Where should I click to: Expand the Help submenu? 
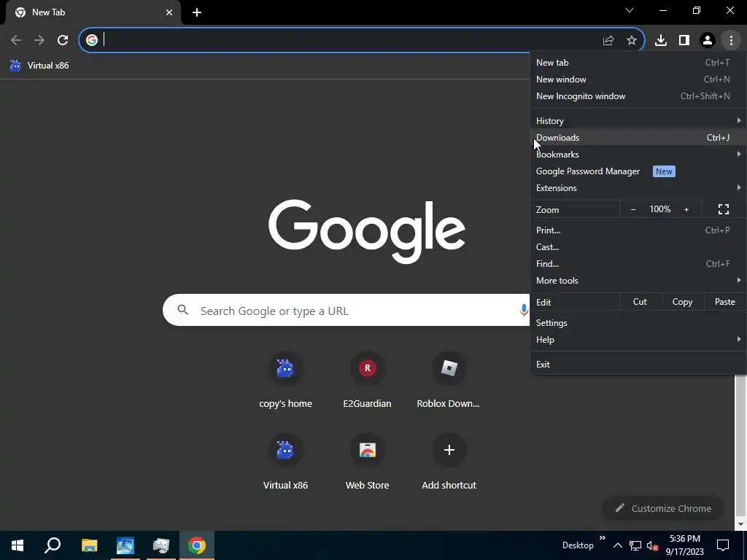click(638, 340)
